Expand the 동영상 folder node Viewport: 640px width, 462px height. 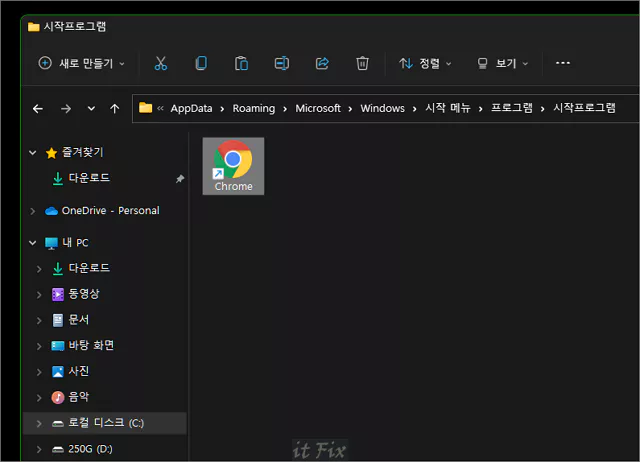[39, 295]
